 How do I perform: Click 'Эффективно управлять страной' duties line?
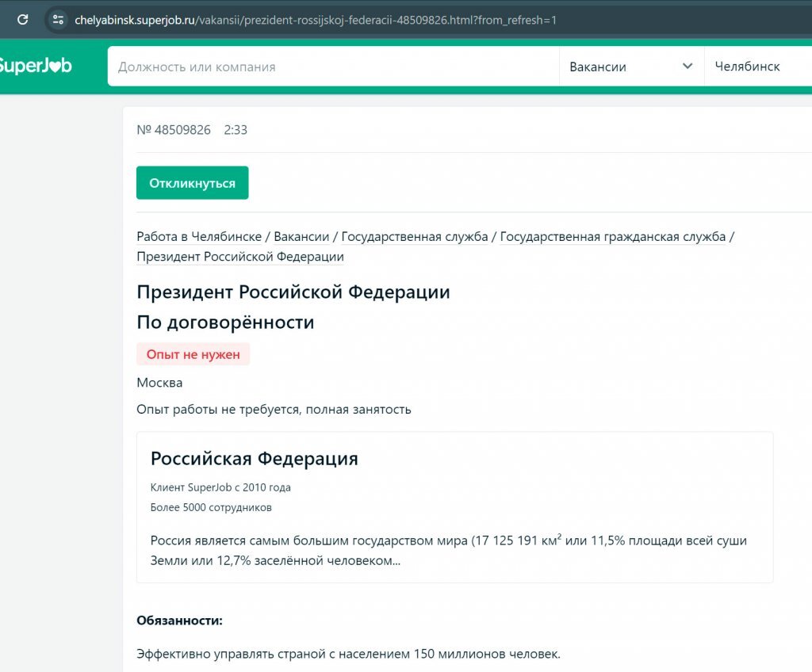349,654
